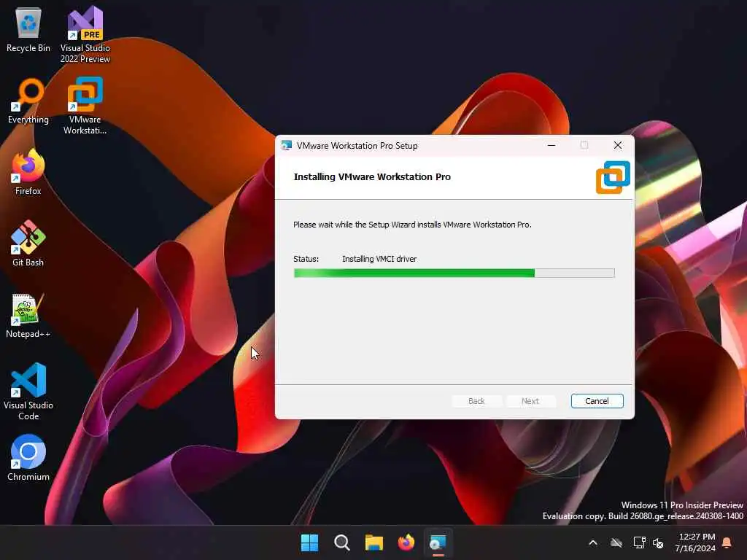
Task: Select the Firefox desktop shortcut
Action: click(x=28, y=172)
